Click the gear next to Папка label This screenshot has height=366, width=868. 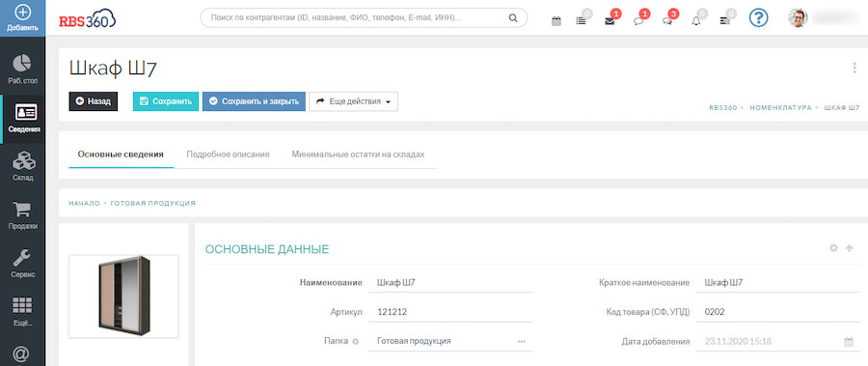coord(356,342)
